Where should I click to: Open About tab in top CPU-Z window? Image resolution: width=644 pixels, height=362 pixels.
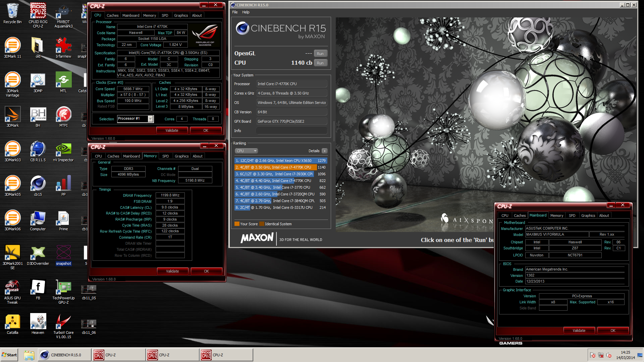pos(197,15)
